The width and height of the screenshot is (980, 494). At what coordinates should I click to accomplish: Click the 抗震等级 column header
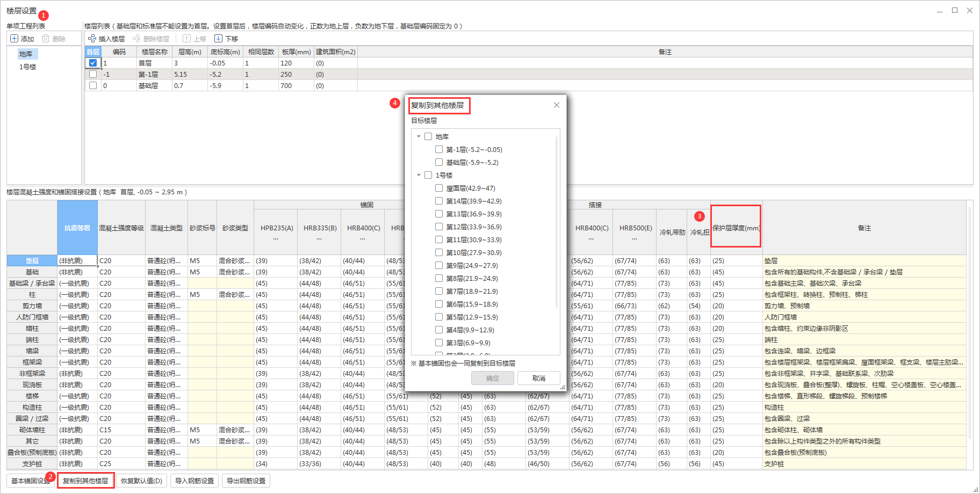(77, 228)
